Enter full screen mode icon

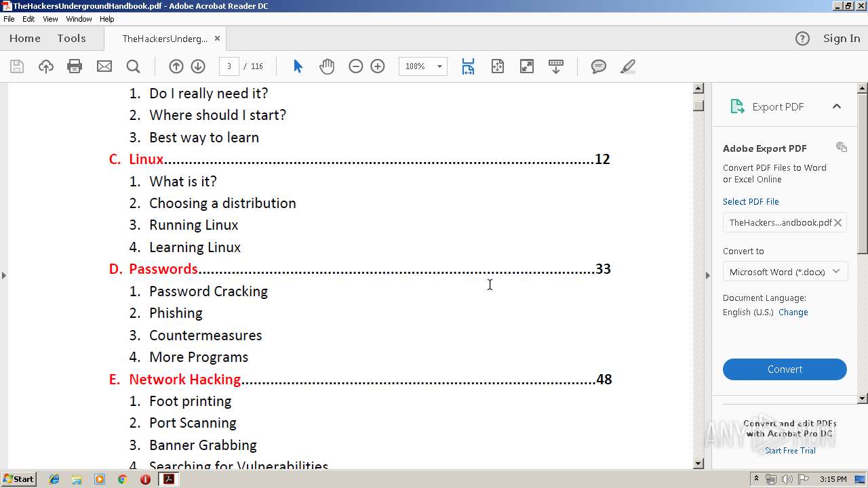pos(526,66)
